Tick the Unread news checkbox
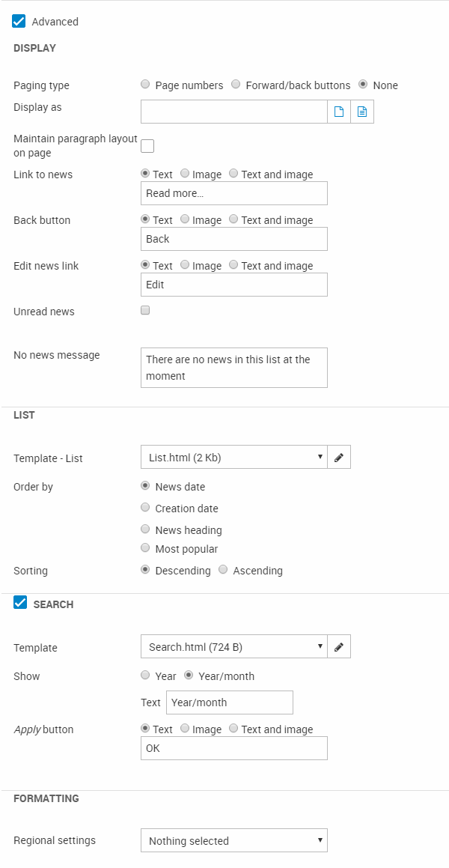 tap(145, 310)
